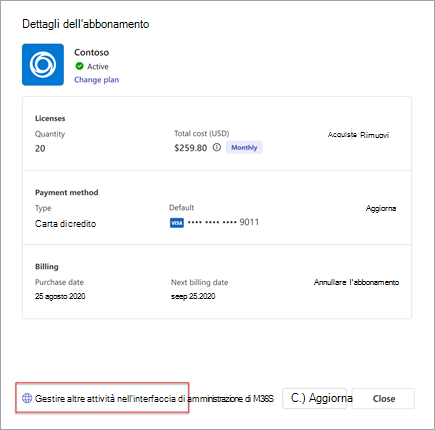Click the total cost $259.80
The width and height of the screenshot is (435, 430).
191,148
